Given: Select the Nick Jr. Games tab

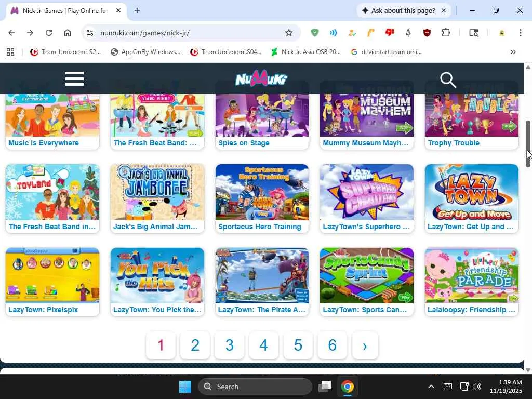Looking at the screenshot, I should pyautogui.click(x=66, y=10).
